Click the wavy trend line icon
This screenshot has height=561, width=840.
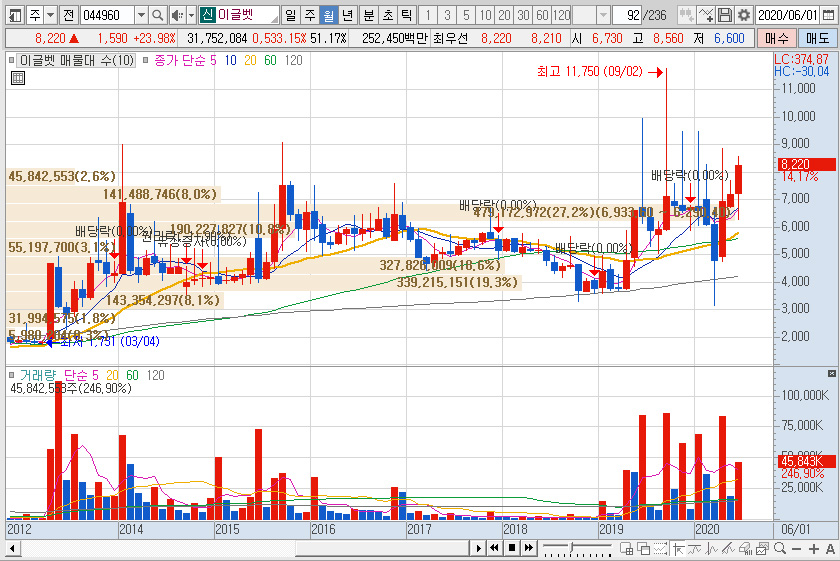[695, 548]
